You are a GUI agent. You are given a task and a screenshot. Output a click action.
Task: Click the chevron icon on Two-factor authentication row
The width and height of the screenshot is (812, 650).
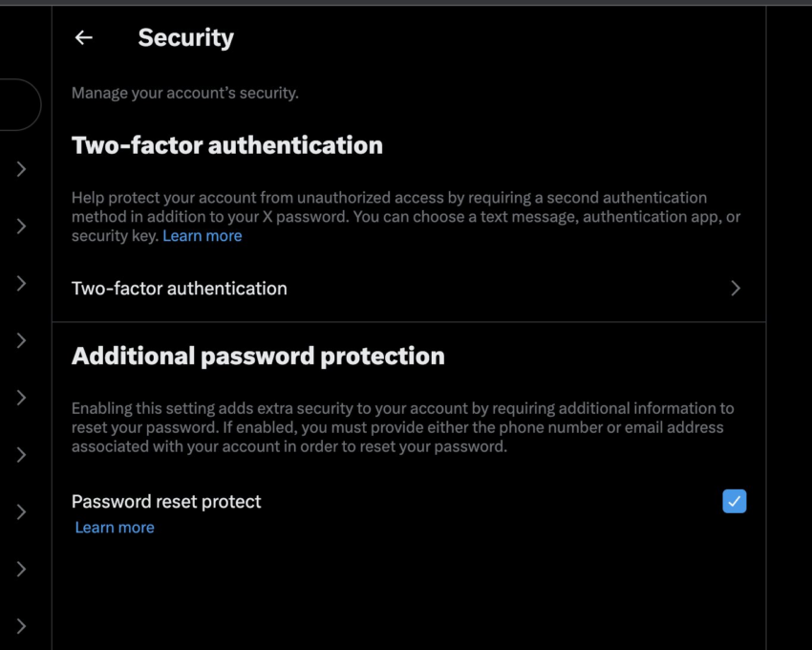[736, 288]
